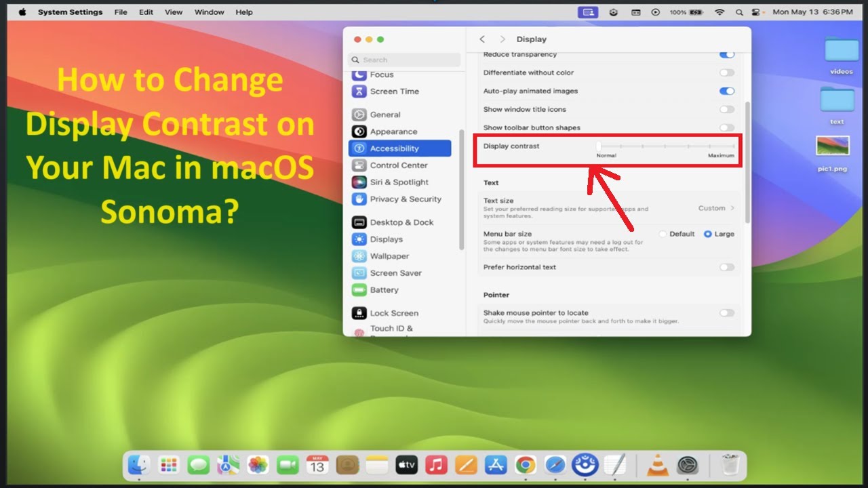Launch Messages from the dock
This screenshot has width=868, height=488.
[x=198, y=465]
